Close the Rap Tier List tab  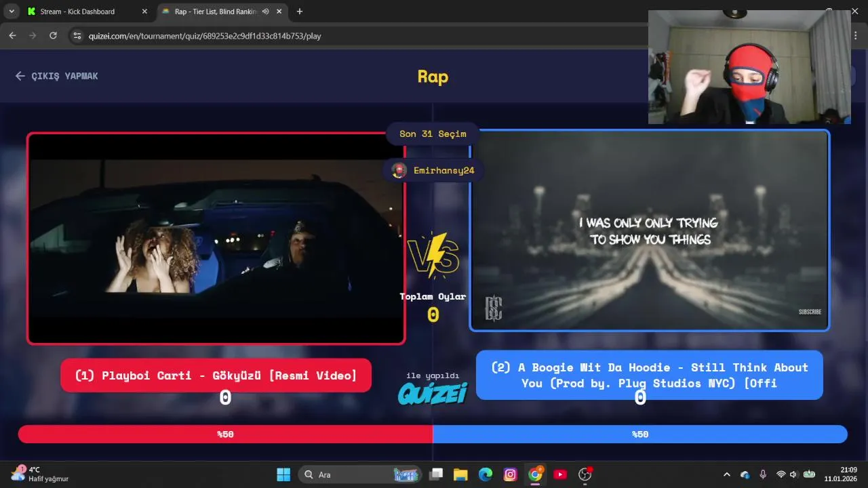click(x=279, y=12)
